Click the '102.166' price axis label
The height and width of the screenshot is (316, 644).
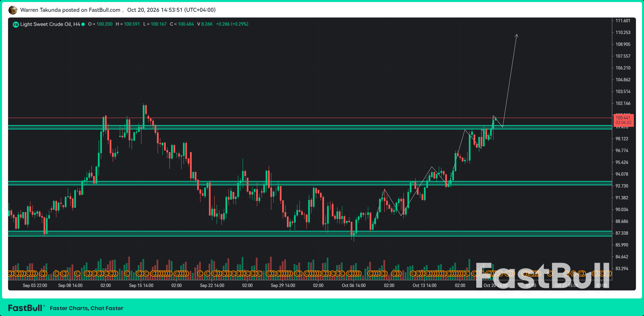(623, 104)
